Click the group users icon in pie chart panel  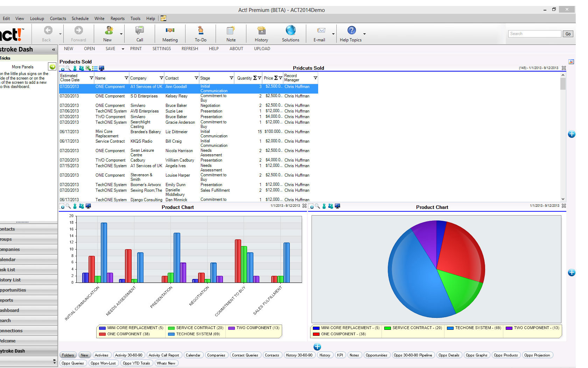(x=331, y=206)
